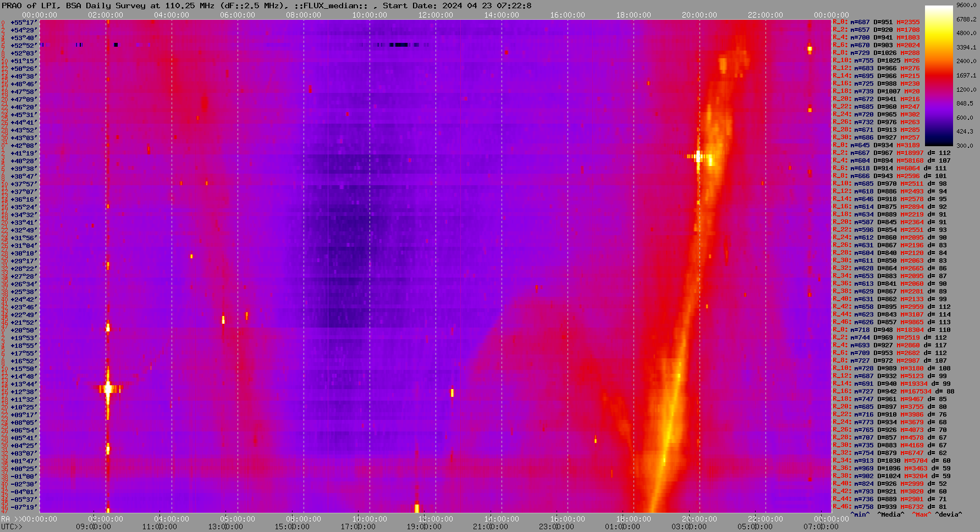This screenshot has width=980, height=532.
Task: Click the declination label +52°52'
Action: [24, 46]
